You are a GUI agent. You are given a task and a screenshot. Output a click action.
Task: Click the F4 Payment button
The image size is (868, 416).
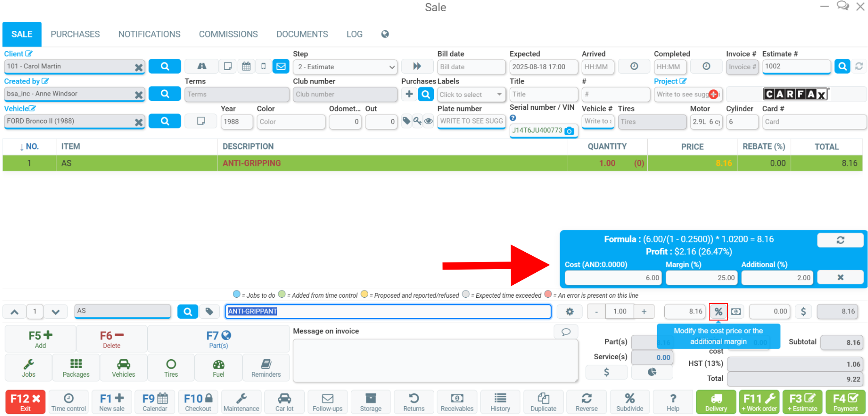pyautogui.click(x=845, y=402)
